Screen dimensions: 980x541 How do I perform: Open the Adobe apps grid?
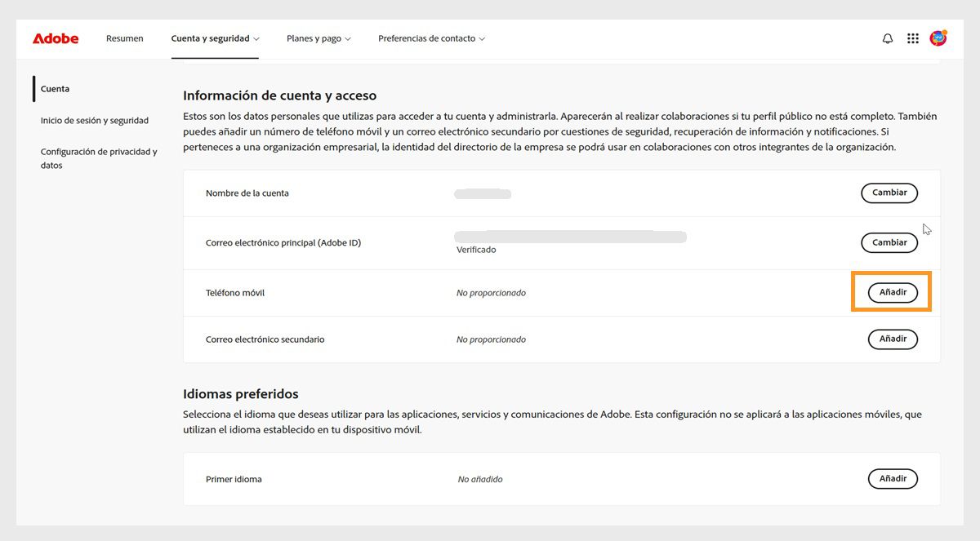[x=912, y=38]
